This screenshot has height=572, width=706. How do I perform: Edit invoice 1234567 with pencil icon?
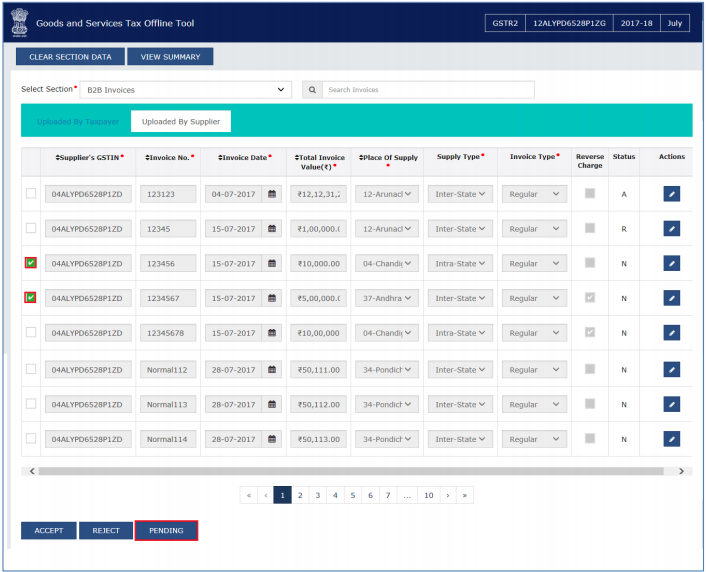[671, 298]
